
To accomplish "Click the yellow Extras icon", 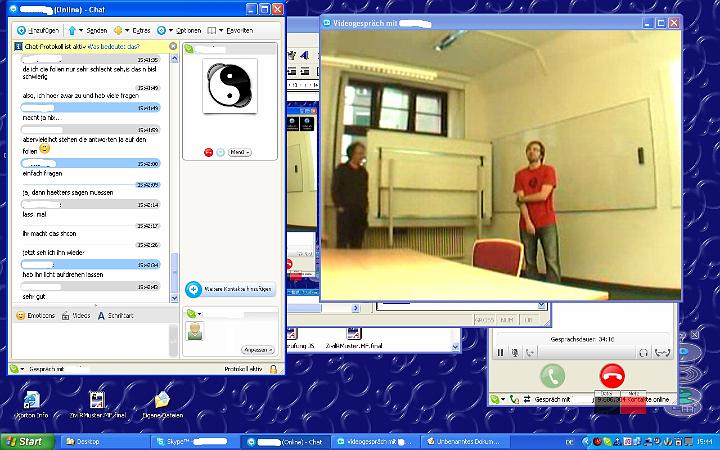I will [118, 30].
